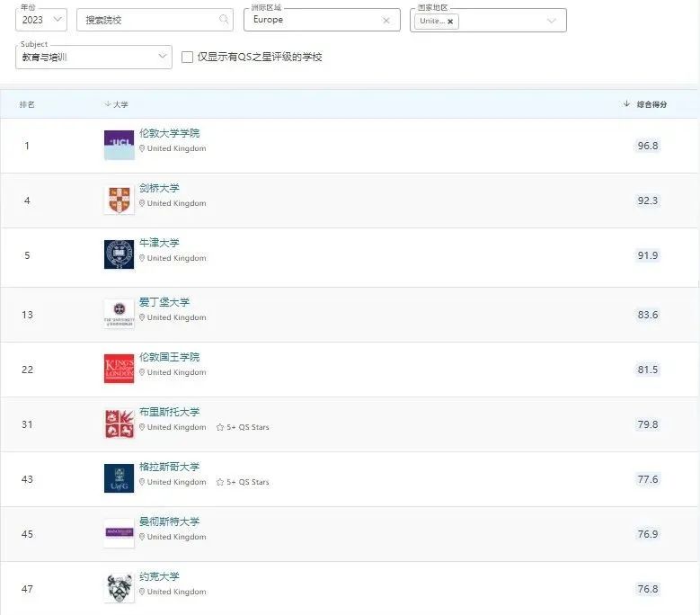Click the score 79.8
700x615 pixels.
tap(648, 424)
